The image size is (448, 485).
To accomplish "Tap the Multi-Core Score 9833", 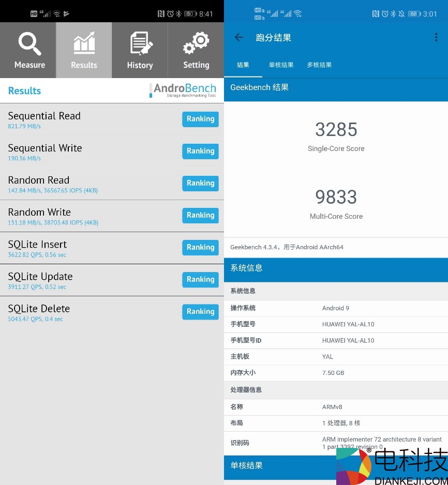I will (336, 197).
